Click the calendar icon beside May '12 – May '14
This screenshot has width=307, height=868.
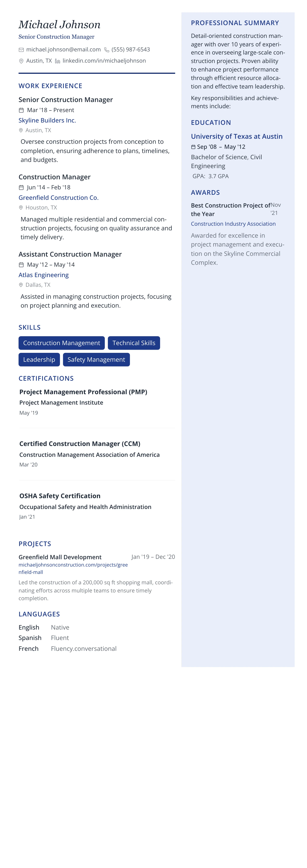pyautogui.click(x=21, y=265)
